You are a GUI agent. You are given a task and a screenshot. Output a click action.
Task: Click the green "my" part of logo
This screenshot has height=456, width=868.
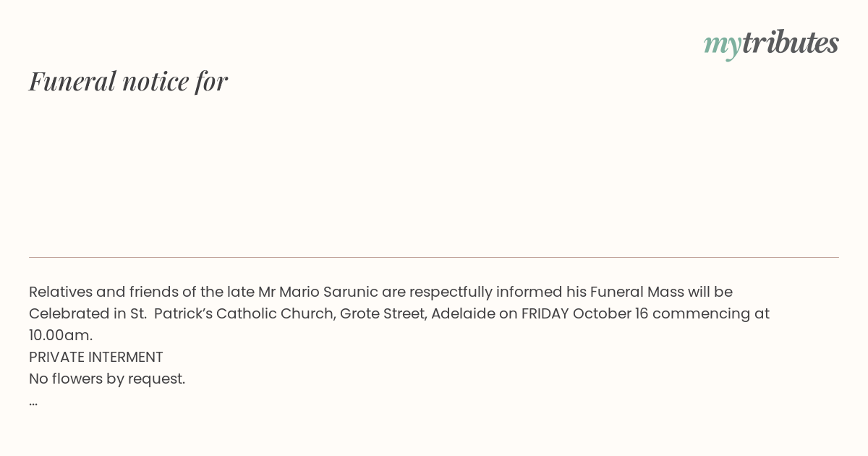(722, 45)
